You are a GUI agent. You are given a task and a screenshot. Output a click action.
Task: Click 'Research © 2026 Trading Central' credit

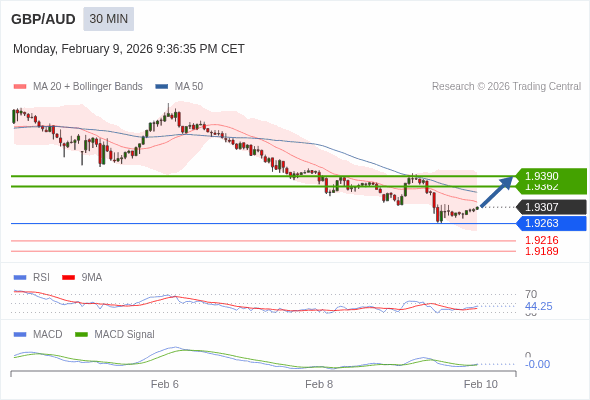tap(506, 87)
